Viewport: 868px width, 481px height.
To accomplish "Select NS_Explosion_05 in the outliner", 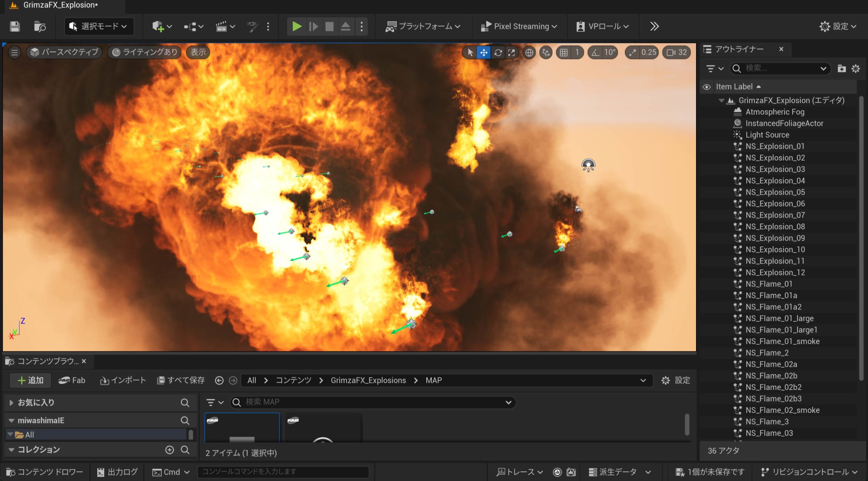I will [x=775, y=192].
